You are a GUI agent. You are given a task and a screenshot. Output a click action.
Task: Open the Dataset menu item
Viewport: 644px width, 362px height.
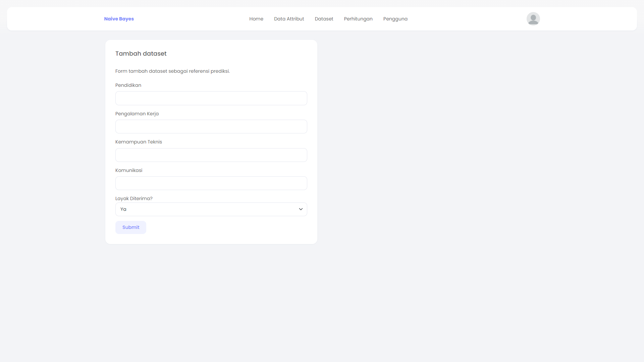tap(324, 19)
